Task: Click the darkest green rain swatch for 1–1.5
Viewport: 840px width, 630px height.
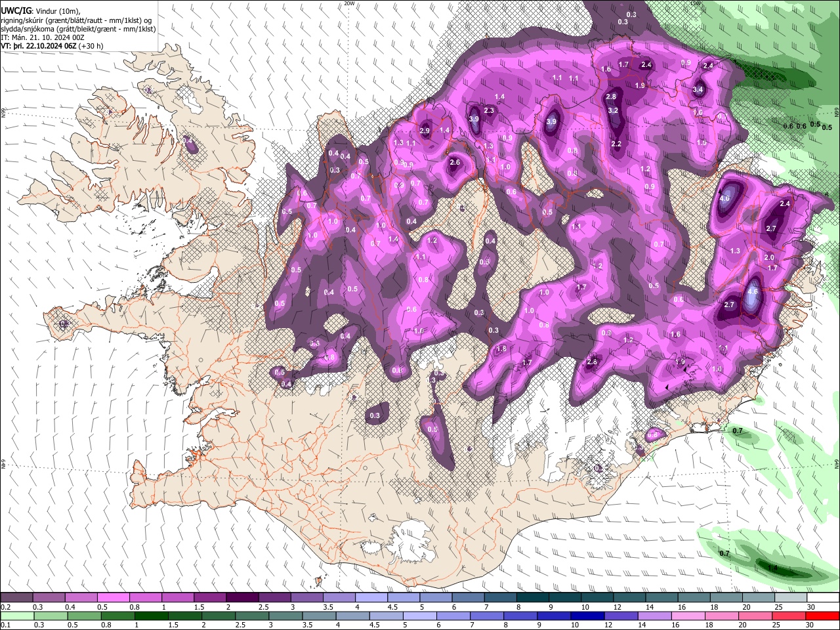Action: [x=152, y=616]
